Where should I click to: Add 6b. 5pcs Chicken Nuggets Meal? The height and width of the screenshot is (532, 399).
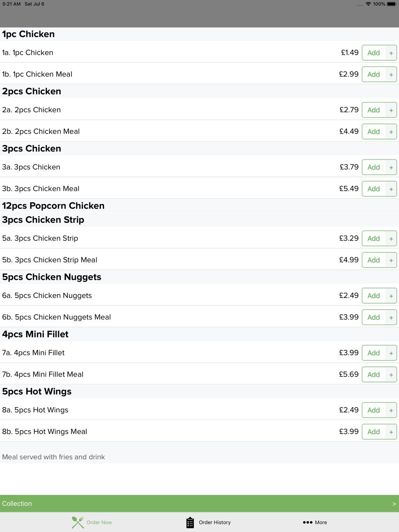pos(374,317)
